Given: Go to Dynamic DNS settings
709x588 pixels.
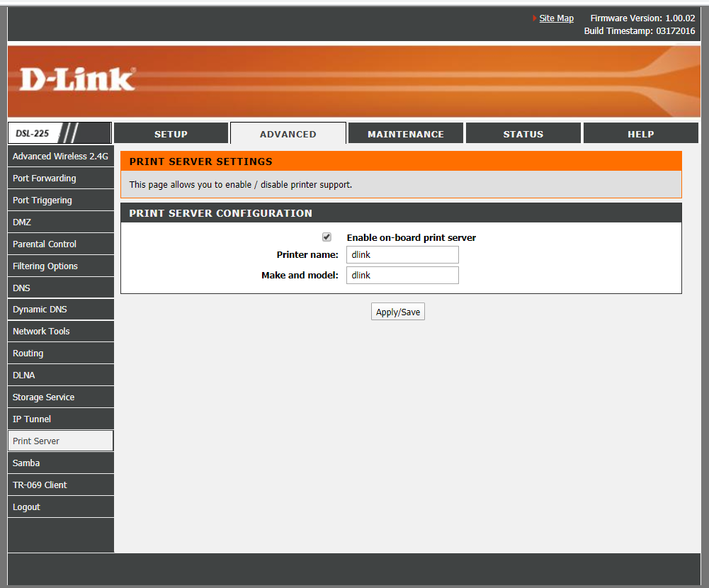Looking at the screenshot, I should click(61, 310).
